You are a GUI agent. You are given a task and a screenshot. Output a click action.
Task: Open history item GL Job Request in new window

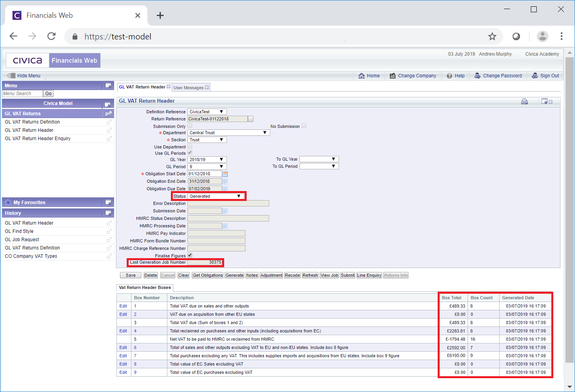coord(109,240)
